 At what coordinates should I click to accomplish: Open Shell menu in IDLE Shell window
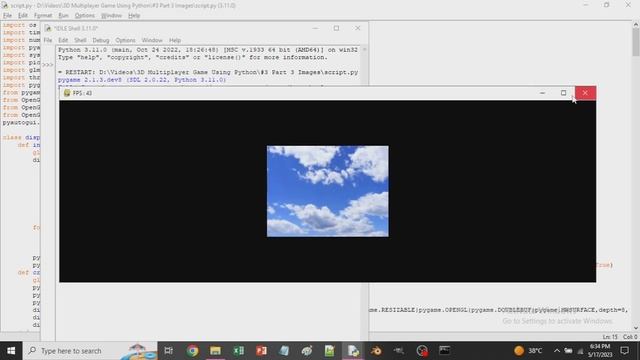[x=80, y=40]
